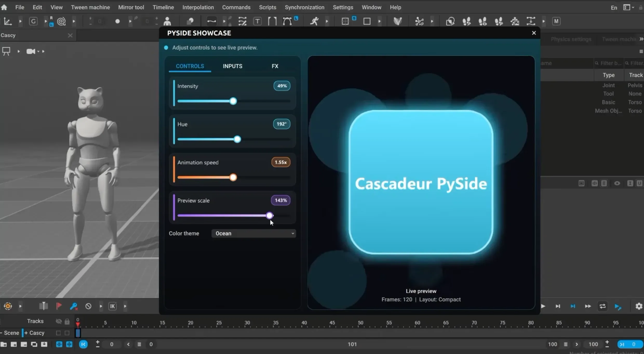
Task: Click the running figure physics icon
Action: point(314,21)
